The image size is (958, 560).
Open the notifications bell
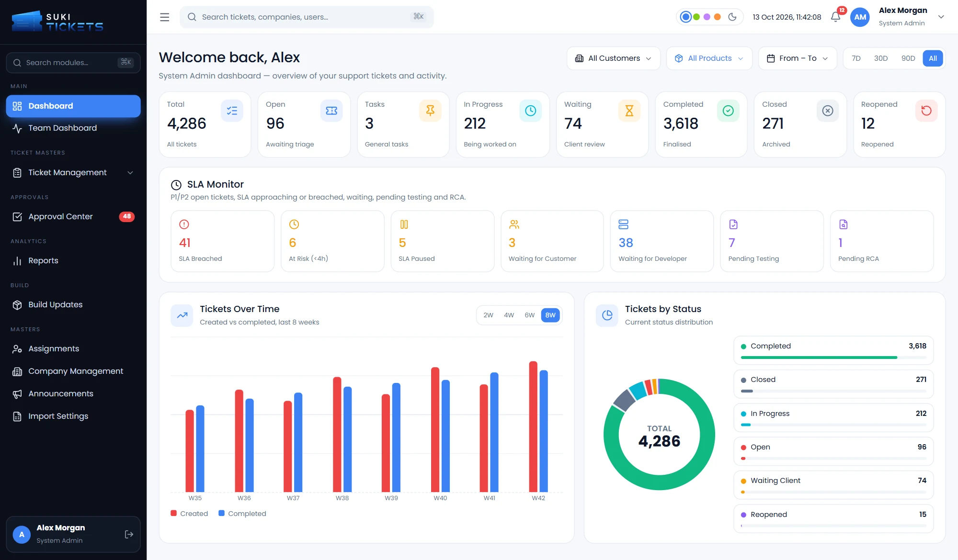tap(835, 17)
